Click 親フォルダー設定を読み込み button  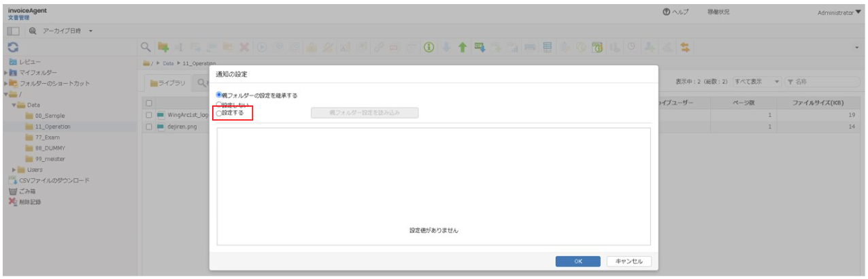(365, 113)
